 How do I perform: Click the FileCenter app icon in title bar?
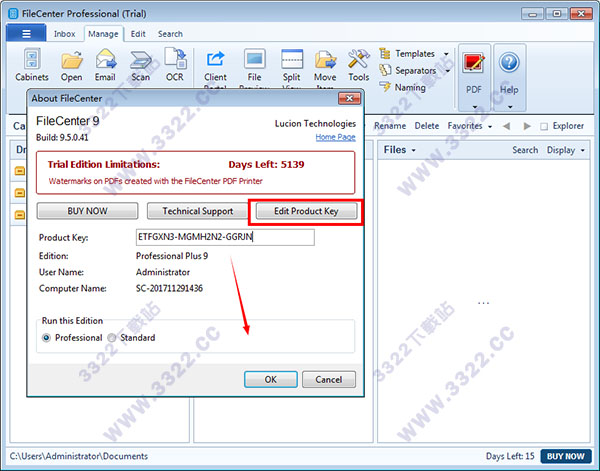(13, 14)
